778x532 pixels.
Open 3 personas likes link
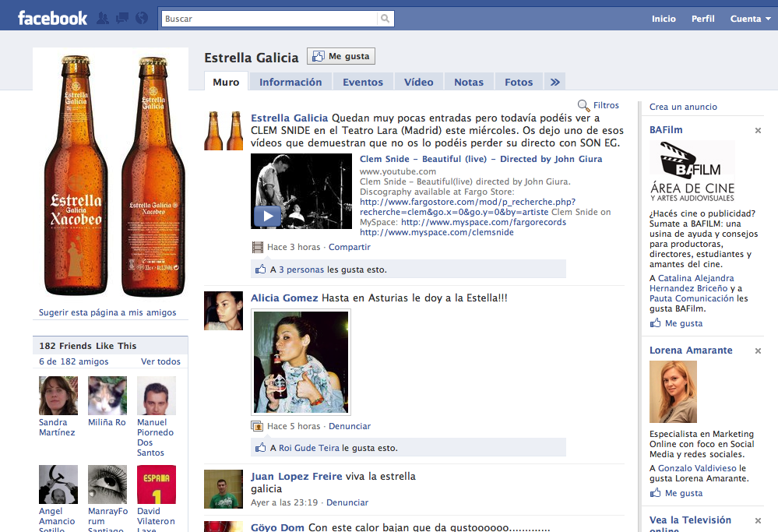coord(301,270)
